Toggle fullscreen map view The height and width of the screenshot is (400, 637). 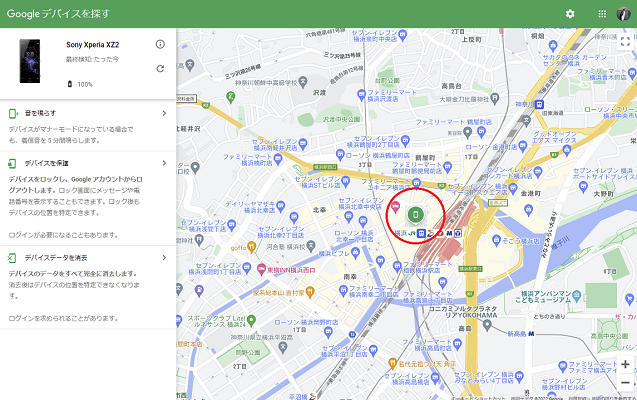tap(626, 41)
